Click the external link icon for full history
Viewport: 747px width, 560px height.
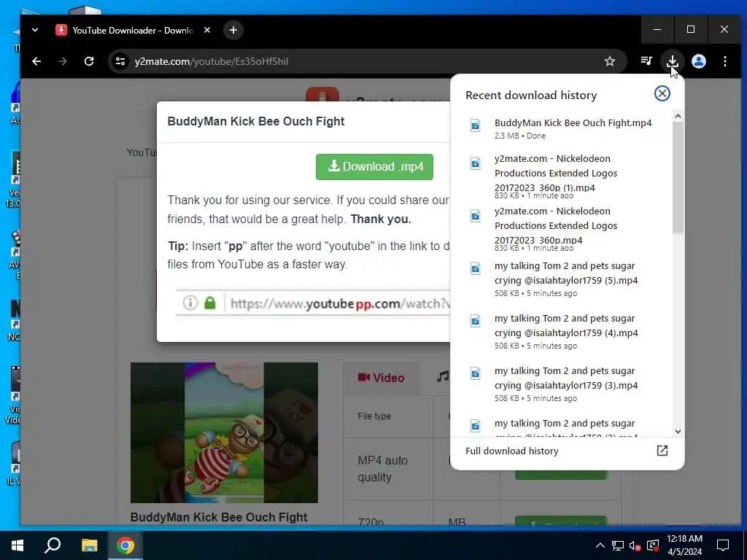(x=662, y=451)
